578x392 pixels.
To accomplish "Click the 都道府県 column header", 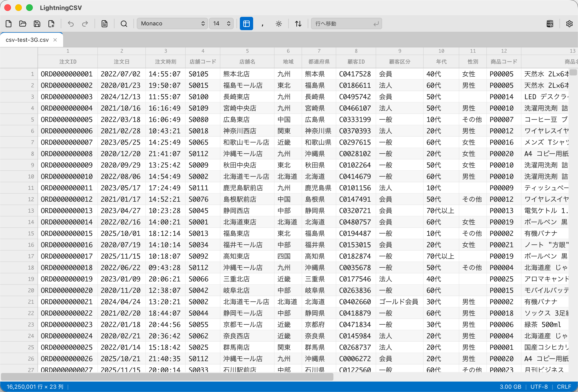I will coord(319,62).
